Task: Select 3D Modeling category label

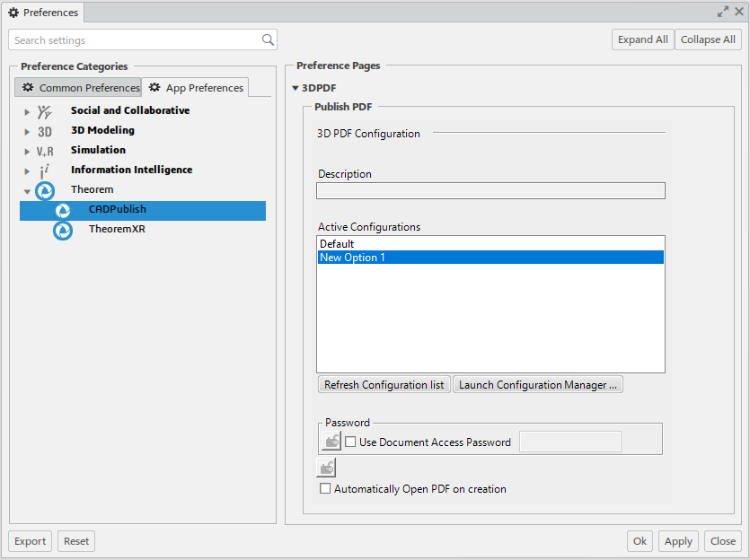Action: [102, 130]
